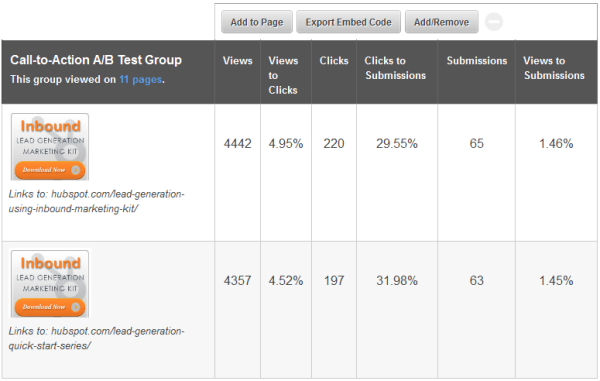Image resolution: width=600 pixels, height=381 pixels.
Task: Select the 197 clicks value
Action: point(334,280)
